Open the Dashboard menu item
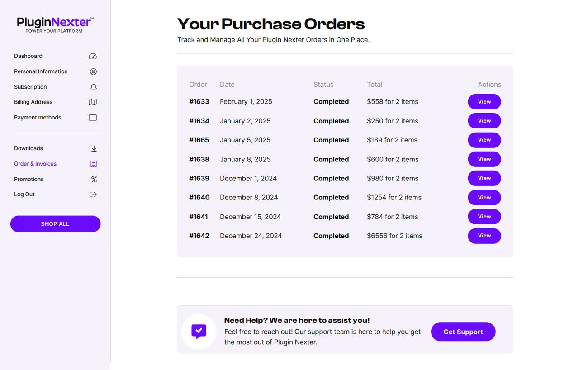The height and width of the screenshot is (370, 588). tap(28, 56)
